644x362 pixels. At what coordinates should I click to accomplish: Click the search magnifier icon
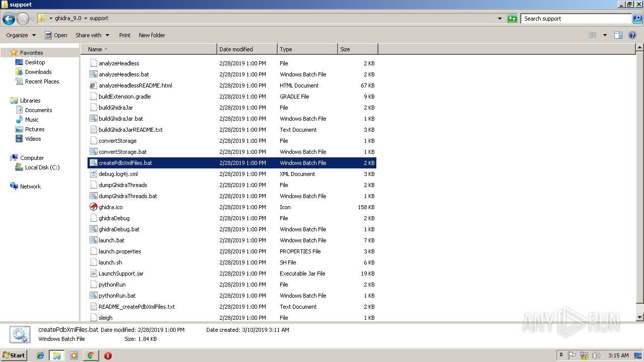pos(637,19)
